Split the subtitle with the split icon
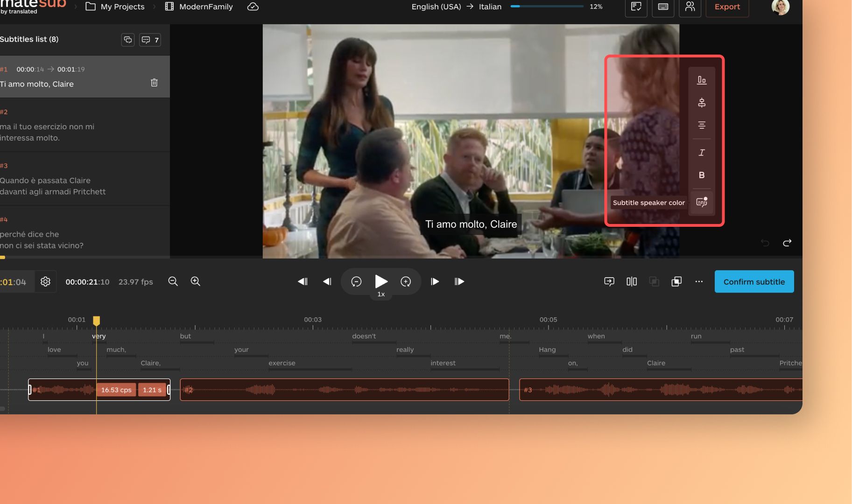This screenshot has width=852, height=504. click(632, 281)
